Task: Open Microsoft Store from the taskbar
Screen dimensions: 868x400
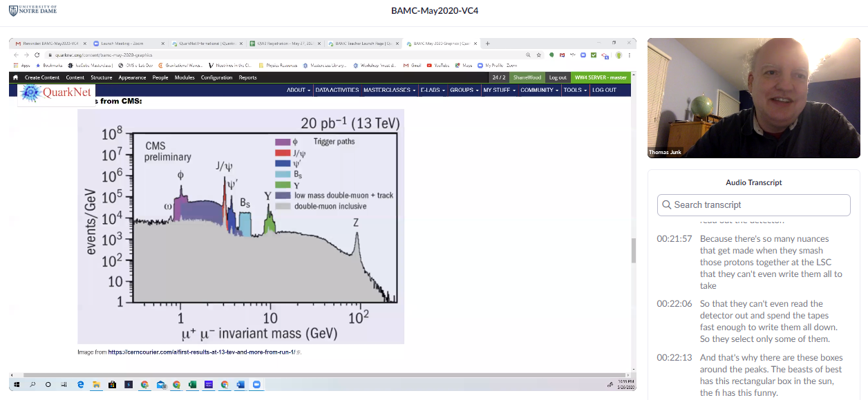Action: point(112,384)
